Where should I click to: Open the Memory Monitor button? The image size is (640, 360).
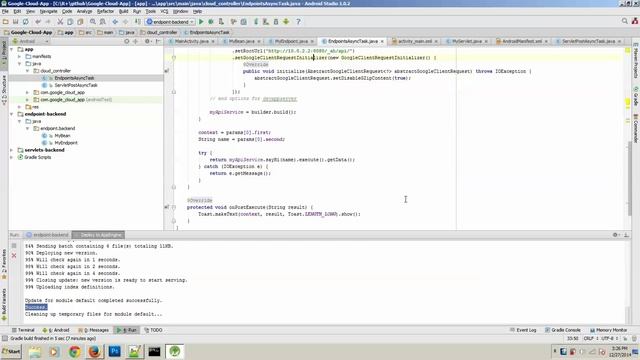[608, 330]
